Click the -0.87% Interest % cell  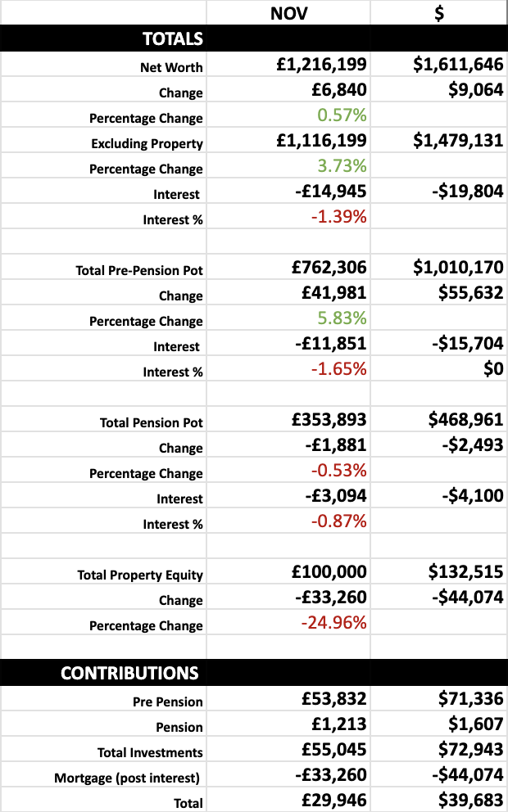click(338, 521)
